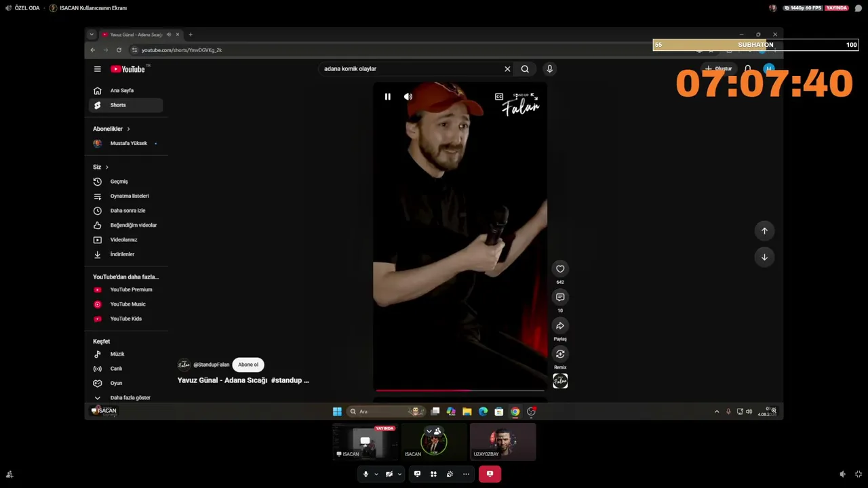This screenshot has height=488, width=868.
Task: Open Canlı live section
Action: coord(126,369)
